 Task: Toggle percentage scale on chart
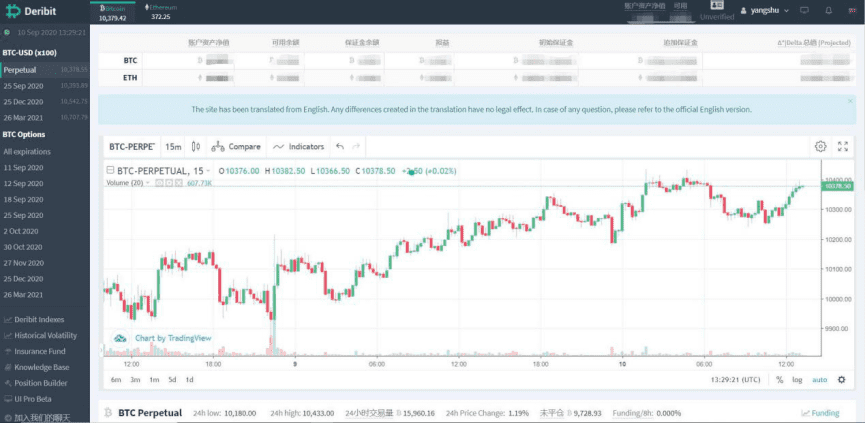(779, 379)
